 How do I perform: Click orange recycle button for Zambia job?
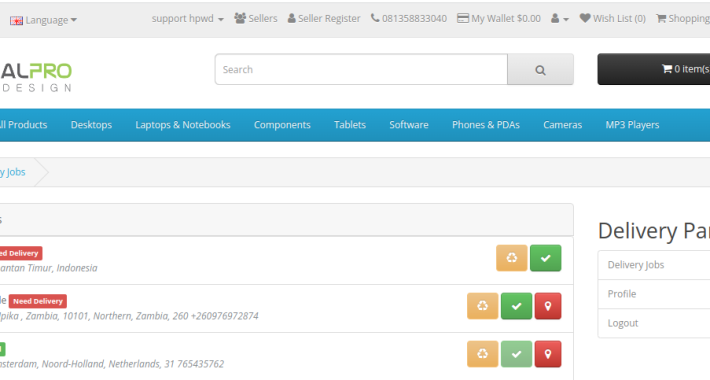click(483, 306)
